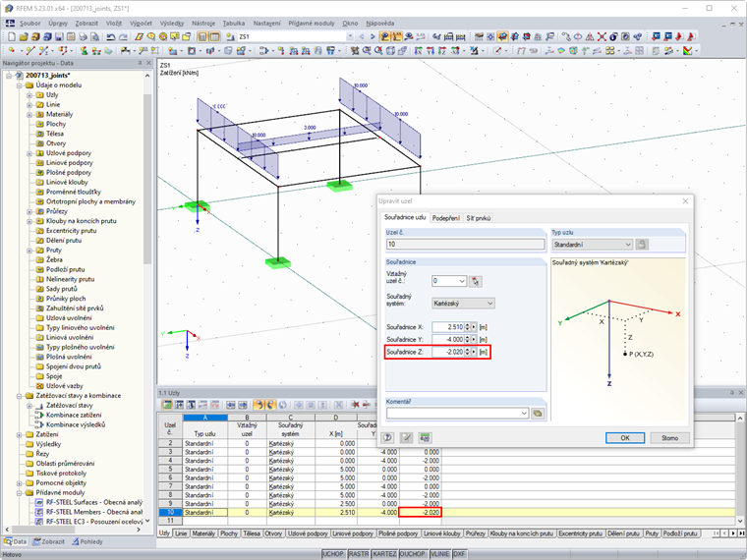Viewport: 747px width, 560px height.
Task: Click the new node tool icon
Action: 12,50
